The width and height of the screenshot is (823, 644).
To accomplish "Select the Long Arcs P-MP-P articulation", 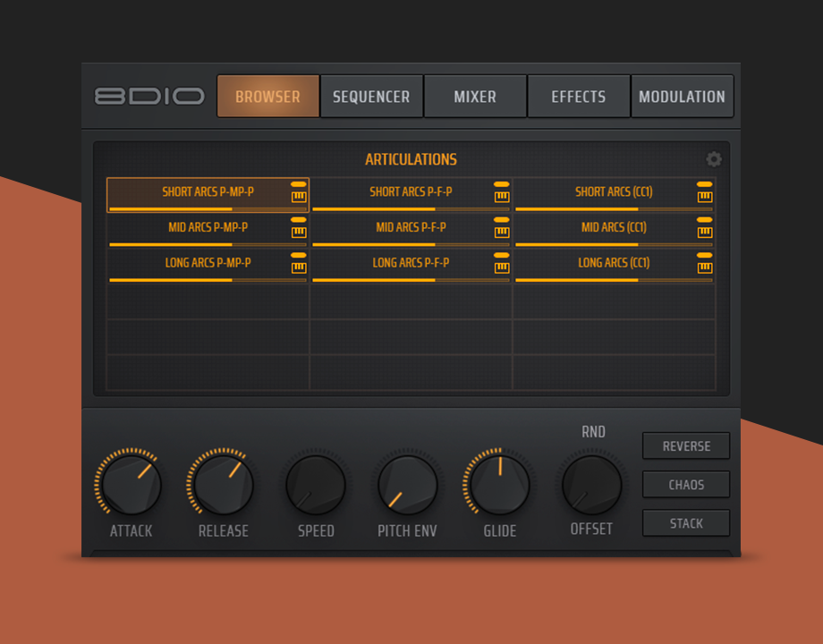I will coord(208,266).
